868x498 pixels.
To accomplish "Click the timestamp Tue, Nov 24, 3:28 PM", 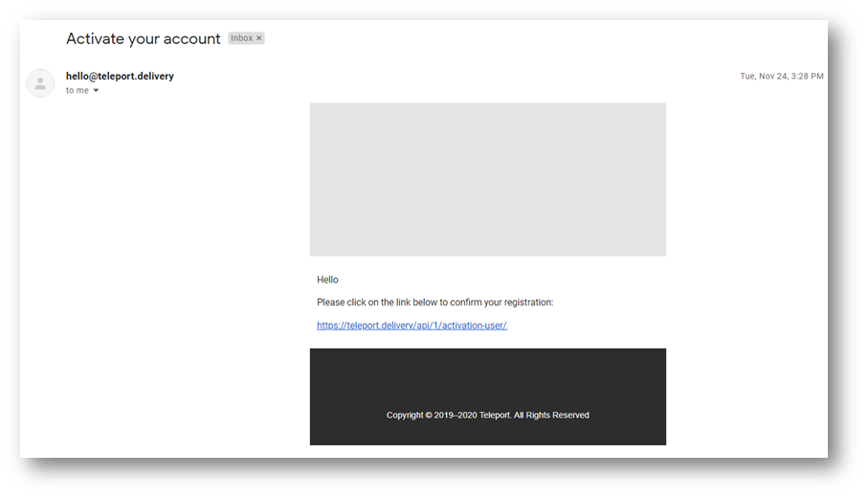I will pos(782,76).
